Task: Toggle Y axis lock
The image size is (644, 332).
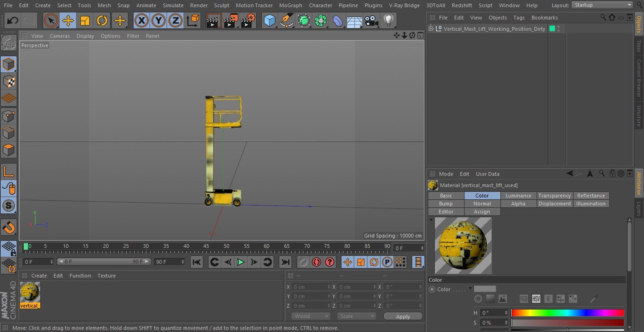Action: tap(158, 21)
